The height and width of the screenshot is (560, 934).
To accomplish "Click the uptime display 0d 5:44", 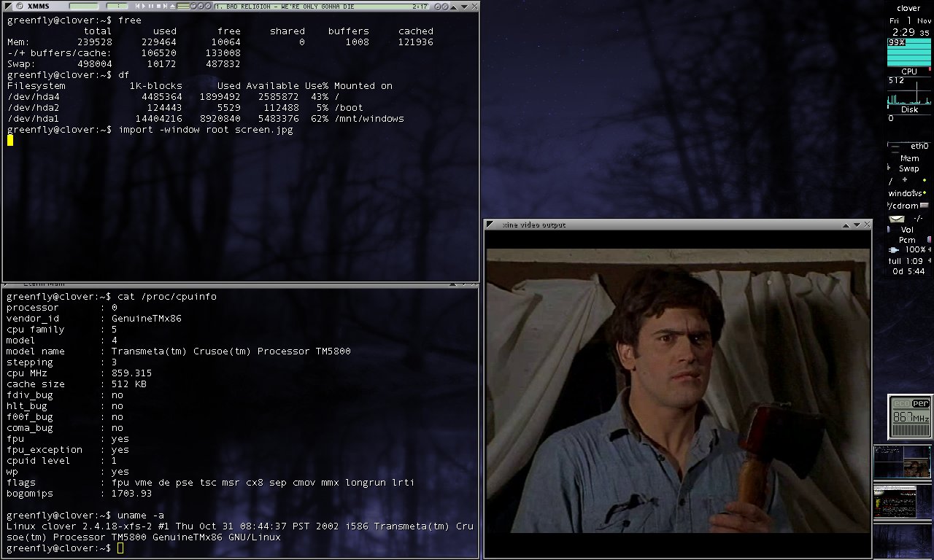I will [908, 271].
